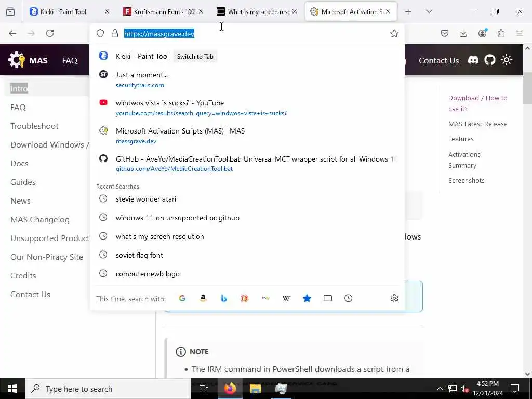Toggle MAS site light/dark theme

[506, 60]
